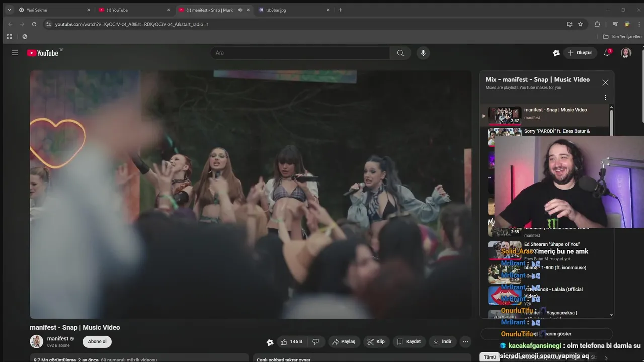Open the YouTube guide hamburger menu

coord(15,53)
